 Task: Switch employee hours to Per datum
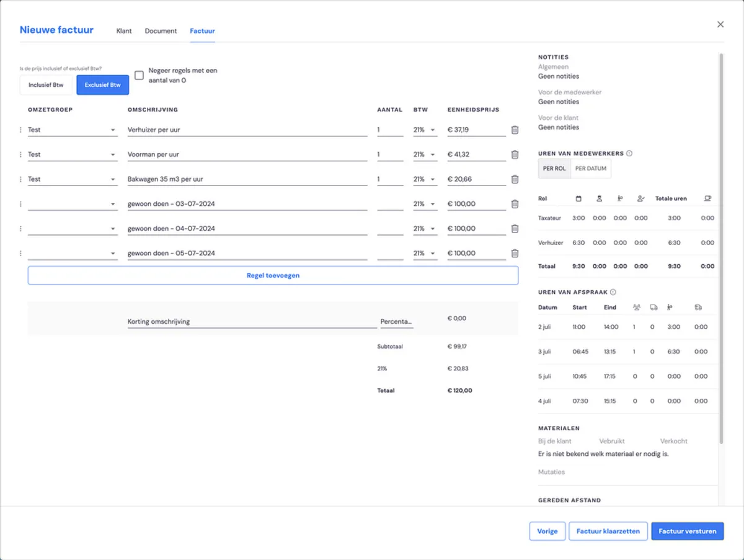pyautogui.click(x=591, y=169)
